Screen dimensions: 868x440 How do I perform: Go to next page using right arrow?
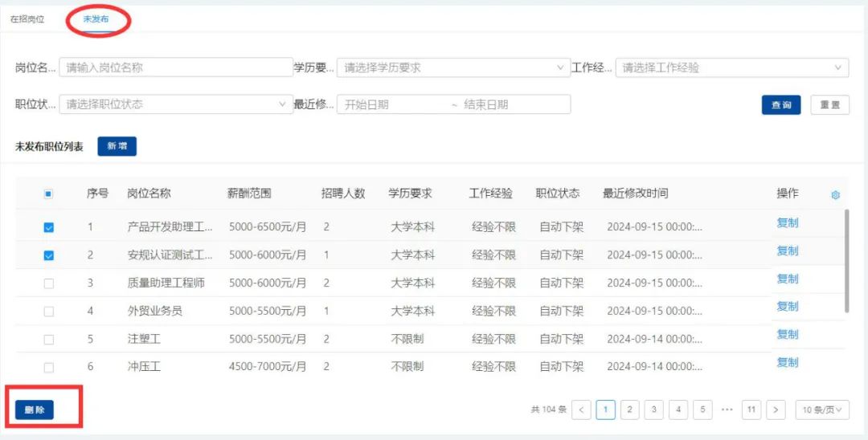point(776,410)
